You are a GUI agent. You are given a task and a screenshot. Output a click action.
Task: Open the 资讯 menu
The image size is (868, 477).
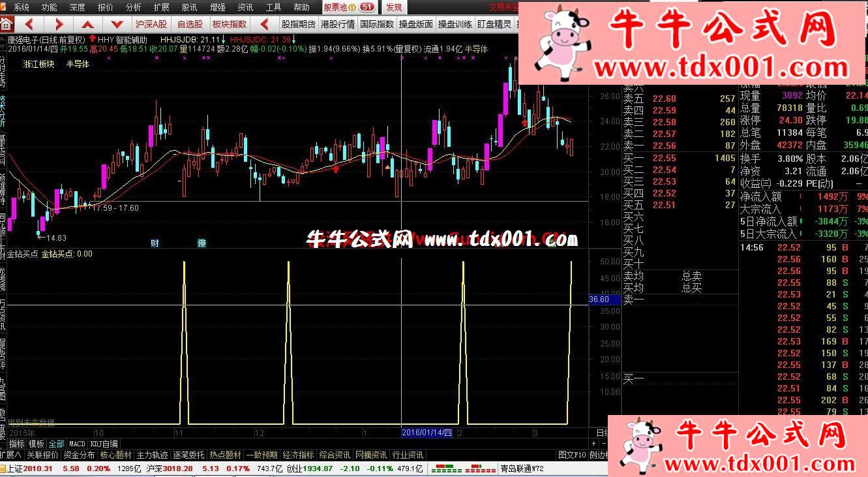(245, 7)
